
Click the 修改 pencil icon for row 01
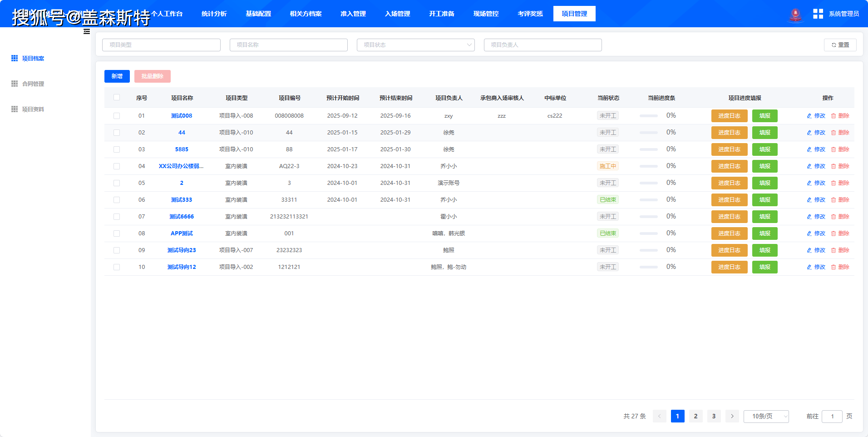pyautogui.click(x=809, y=116)
